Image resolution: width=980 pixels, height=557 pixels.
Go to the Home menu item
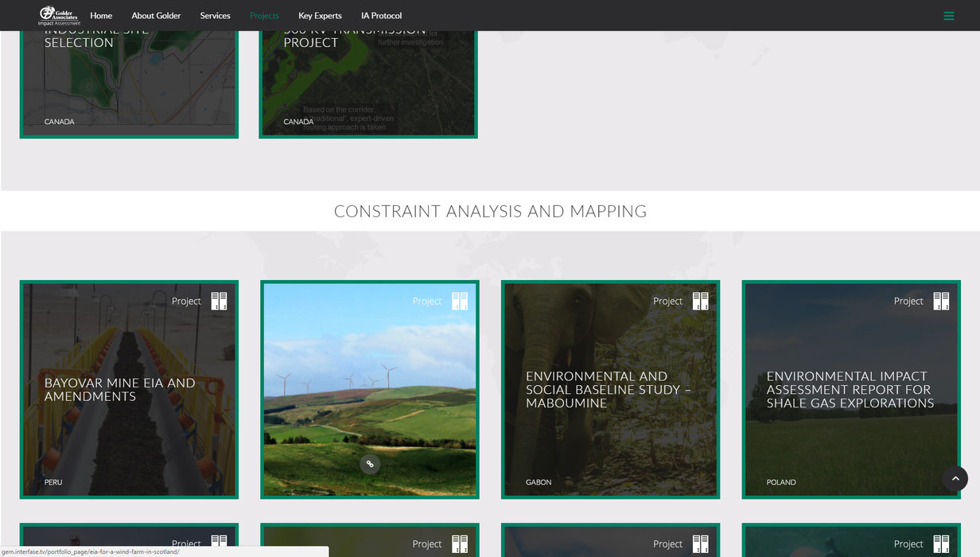click(x=101, y=16)
